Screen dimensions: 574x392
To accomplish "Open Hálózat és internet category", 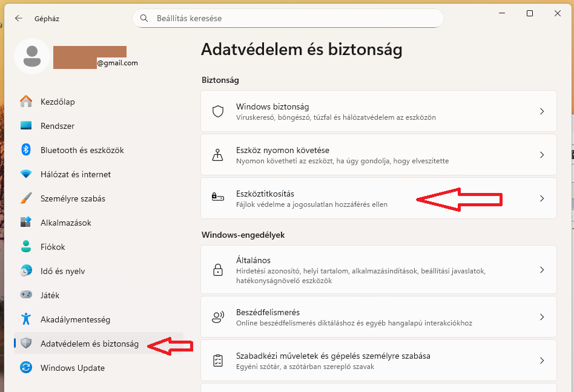I will [99, 174].
